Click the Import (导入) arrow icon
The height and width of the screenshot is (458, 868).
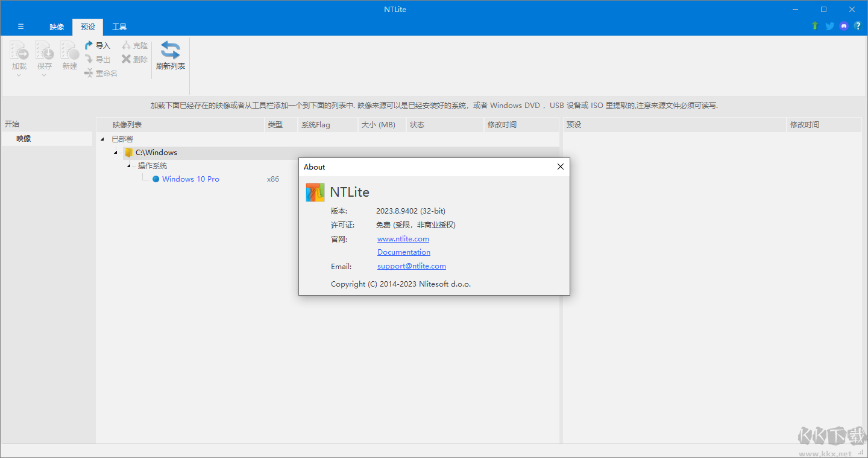click(89, 45)
